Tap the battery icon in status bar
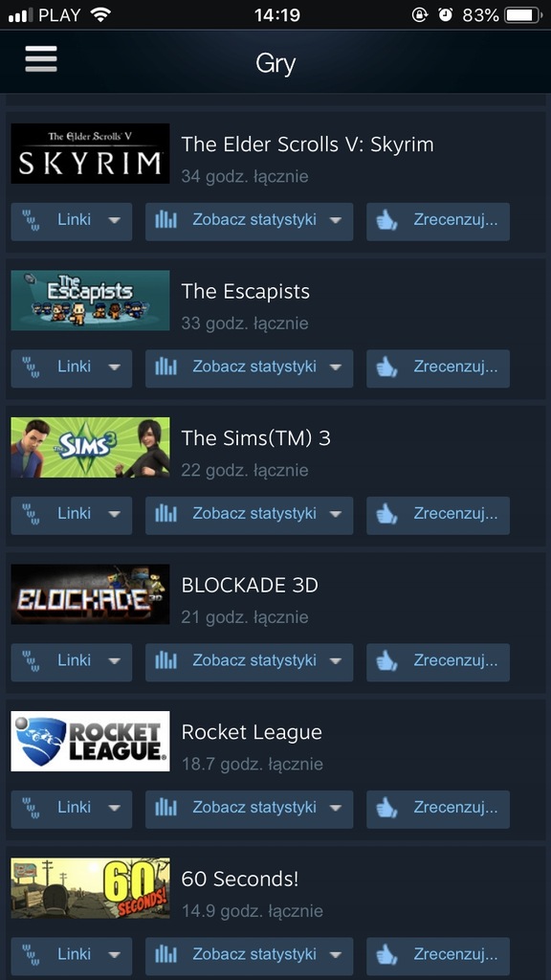 click(x=523, y=15)
